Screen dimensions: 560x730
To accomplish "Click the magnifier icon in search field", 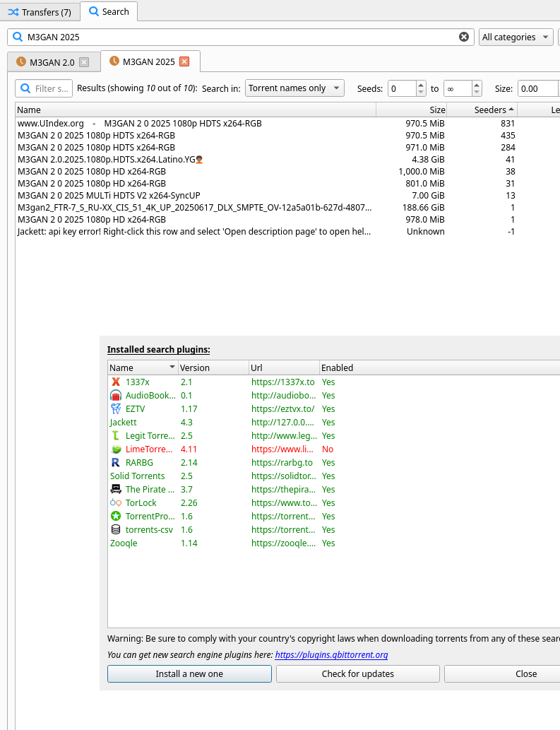I will tap(18, 37).
